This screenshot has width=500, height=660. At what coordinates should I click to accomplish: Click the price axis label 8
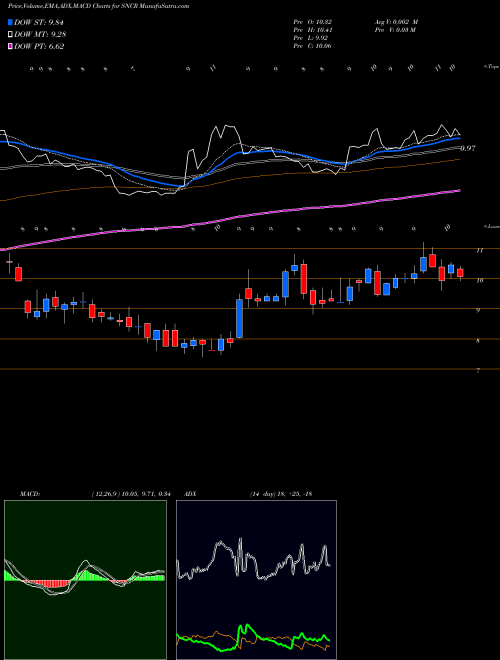478,341
